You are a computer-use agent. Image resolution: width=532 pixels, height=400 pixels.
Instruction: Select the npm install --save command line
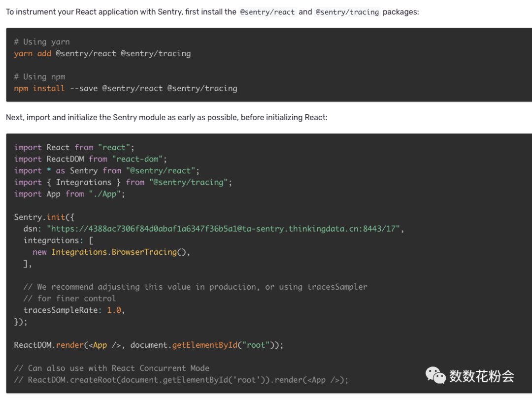coord(126,89)
